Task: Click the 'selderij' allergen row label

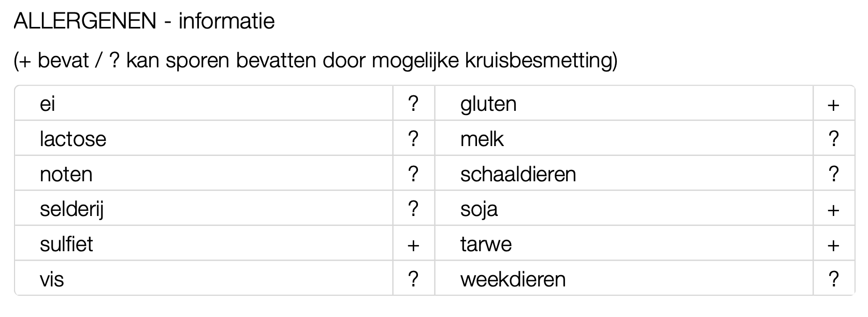Action: click(x=72, y=209)
